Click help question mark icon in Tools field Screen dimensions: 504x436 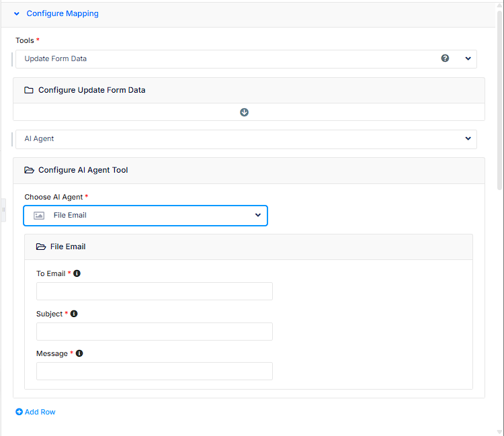(445, 58)
